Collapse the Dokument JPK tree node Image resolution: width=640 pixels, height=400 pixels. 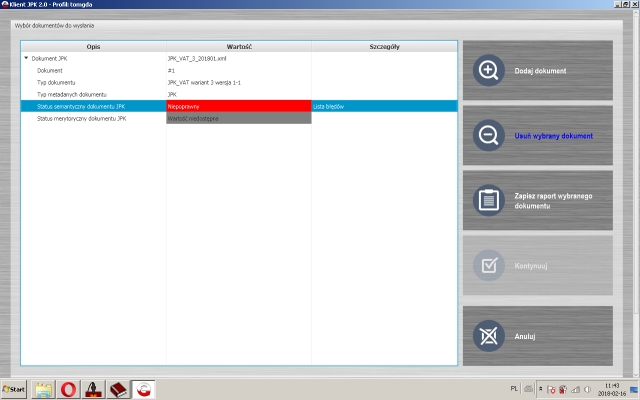coord(27,59)
